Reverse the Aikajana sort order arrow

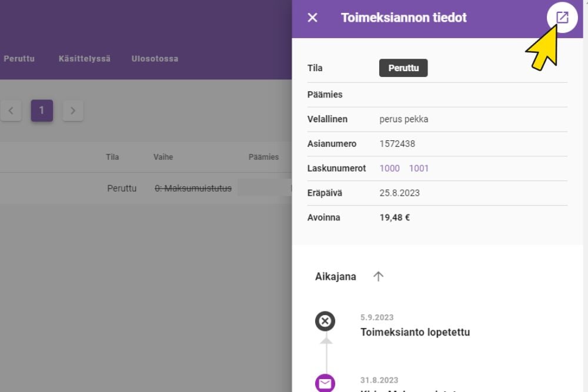[x=379, y=276]
